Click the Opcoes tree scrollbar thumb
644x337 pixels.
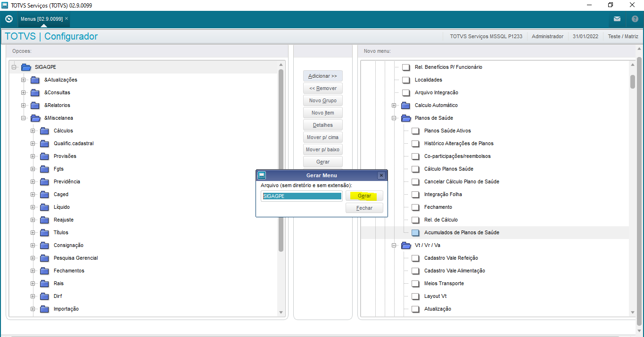click(x=281, y=160)
